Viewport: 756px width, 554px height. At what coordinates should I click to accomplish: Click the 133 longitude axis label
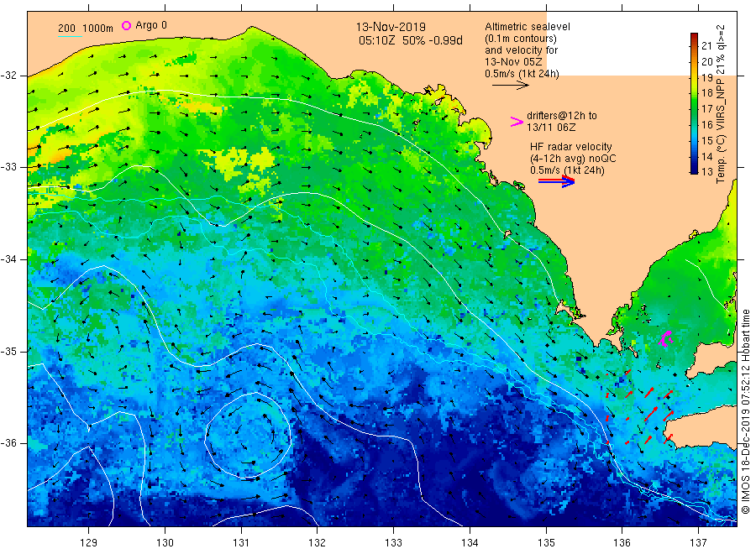tap(393, 543)
